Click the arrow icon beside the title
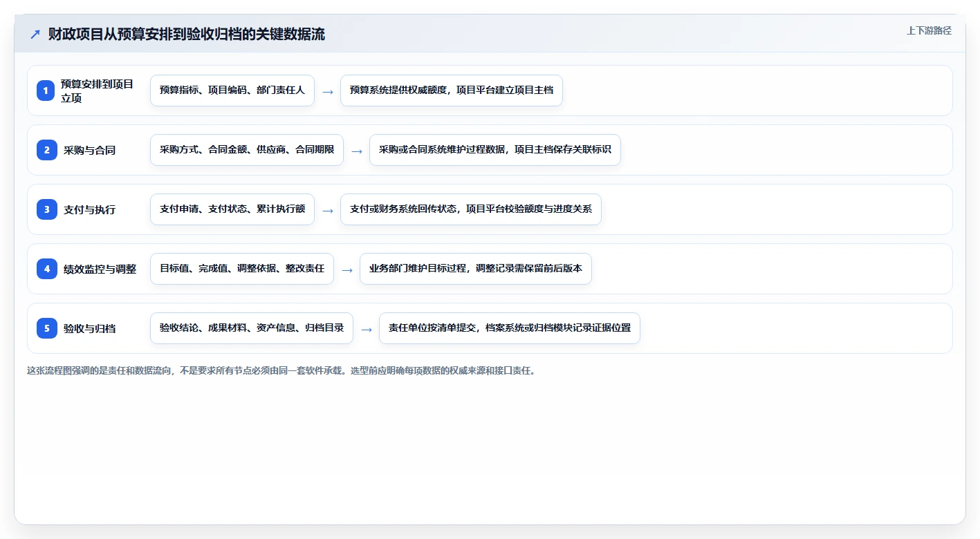The width and height of the screenshot is (980, 539). [x=35, y=35]
